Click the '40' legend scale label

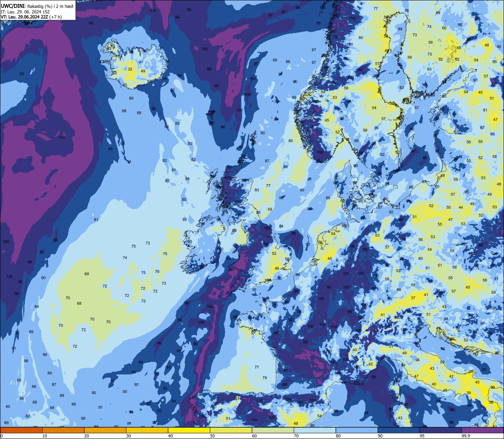point(170,436)
